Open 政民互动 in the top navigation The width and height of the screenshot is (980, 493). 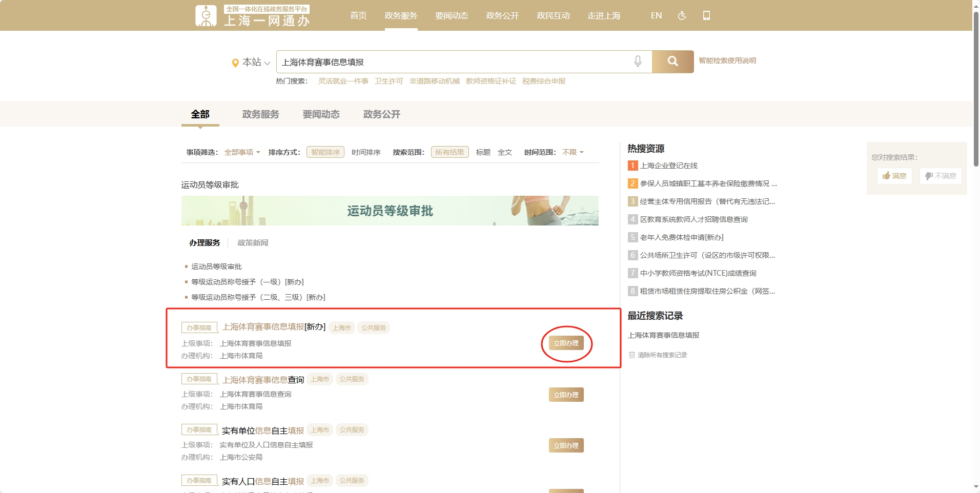coord(553,15)
